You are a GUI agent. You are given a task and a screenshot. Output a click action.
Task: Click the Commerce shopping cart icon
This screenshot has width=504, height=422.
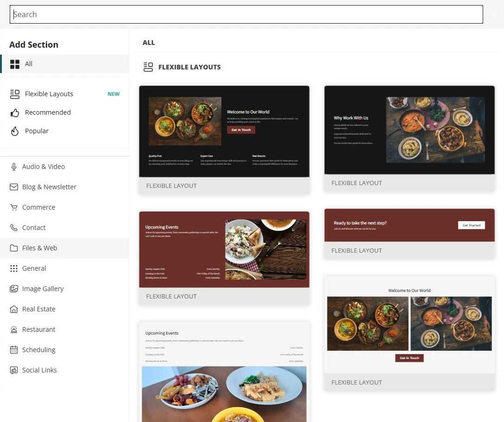14,207
